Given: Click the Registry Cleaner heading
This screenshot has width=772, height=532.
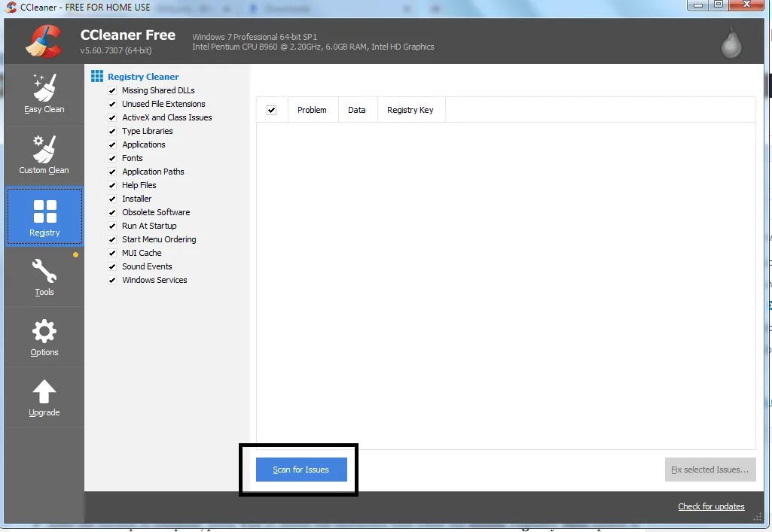Looking at the screenshot, I should pyautogui.click(x=143, y=77).
